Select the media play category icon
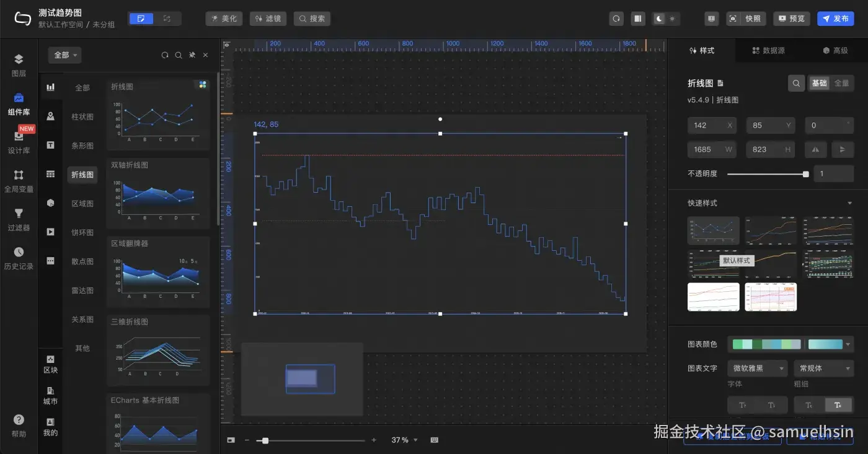The height and width of the screenshot is (454, 868). [51, 232]
